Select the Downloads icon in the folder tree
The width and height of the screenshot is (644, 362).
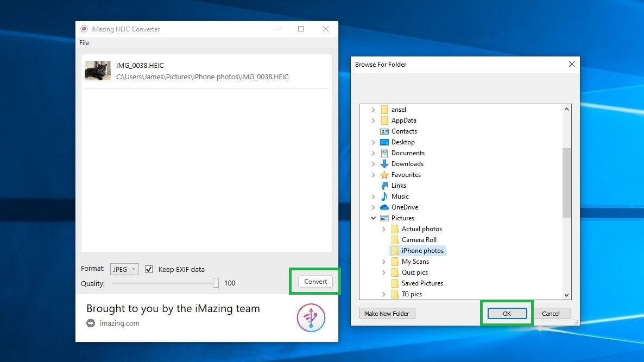(386, 163)
